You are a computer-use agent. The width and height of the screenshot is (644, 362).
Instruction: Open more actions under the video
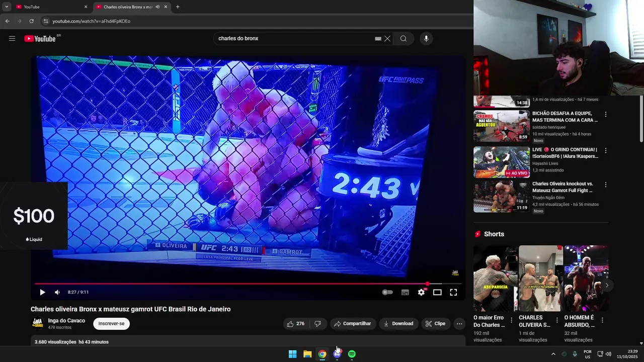[x=459, y=324]
